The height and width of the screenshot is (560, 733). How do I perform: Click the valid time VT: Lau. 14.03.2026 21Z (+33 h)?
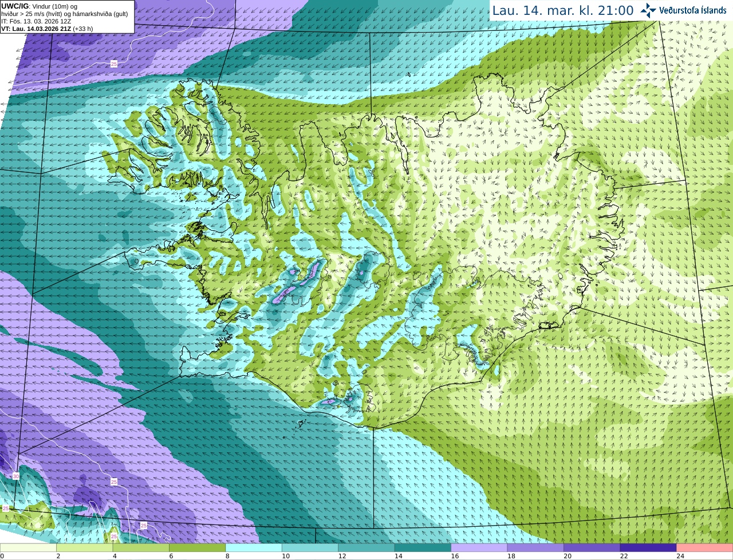(x=47, y=29)
